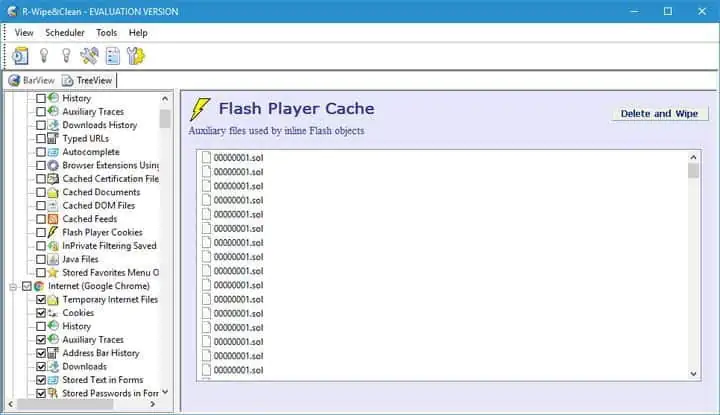Click the crossed wrench and screwdriver toolbar icon

tap(89, 56)
